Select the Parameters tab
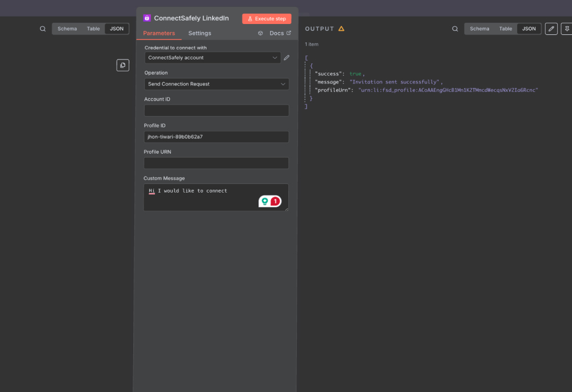572x392 pixels. point(160,33)
